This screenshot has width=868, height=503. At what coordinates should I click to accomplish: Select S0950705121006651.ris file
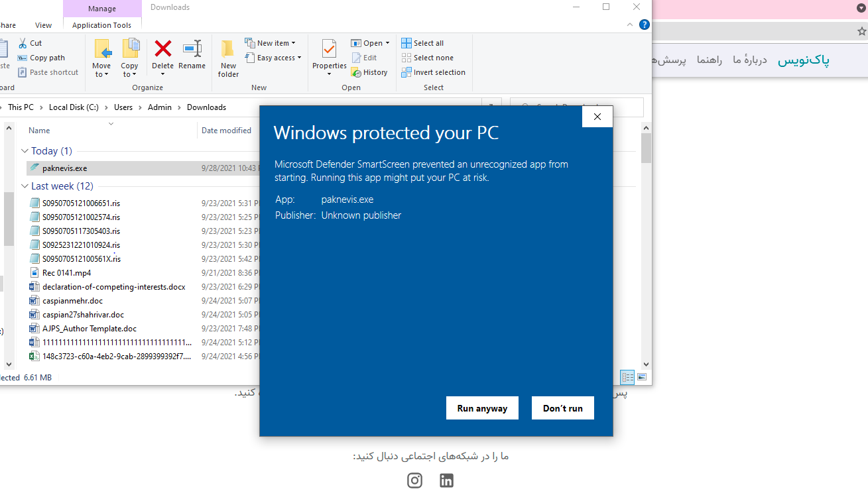tap(75, 203)
